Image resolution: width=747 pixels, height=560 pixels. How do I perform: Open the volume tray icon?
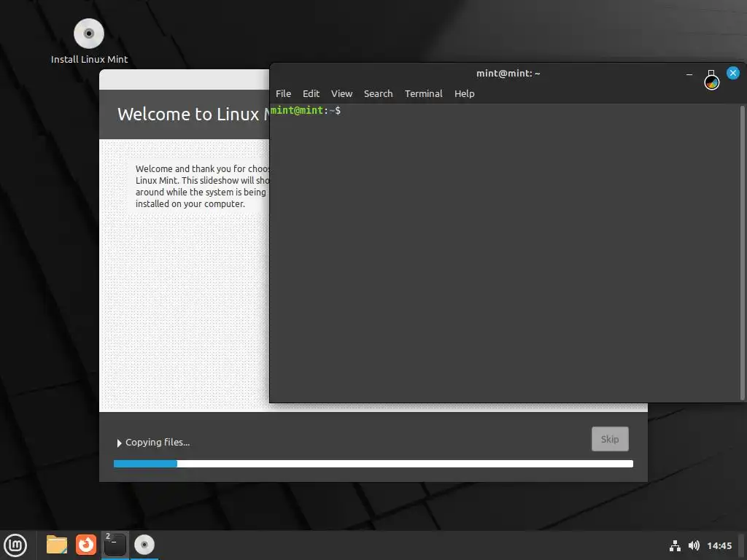click(694, 545)
